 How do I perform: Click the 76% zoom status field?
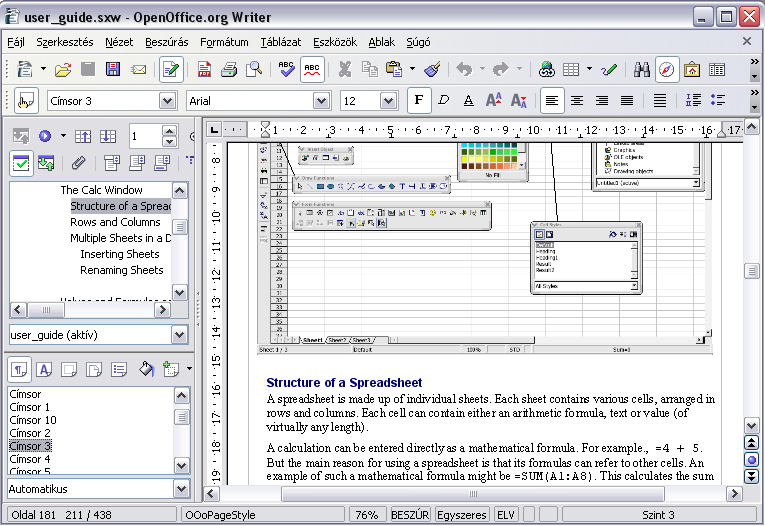[x=366, y=515]
